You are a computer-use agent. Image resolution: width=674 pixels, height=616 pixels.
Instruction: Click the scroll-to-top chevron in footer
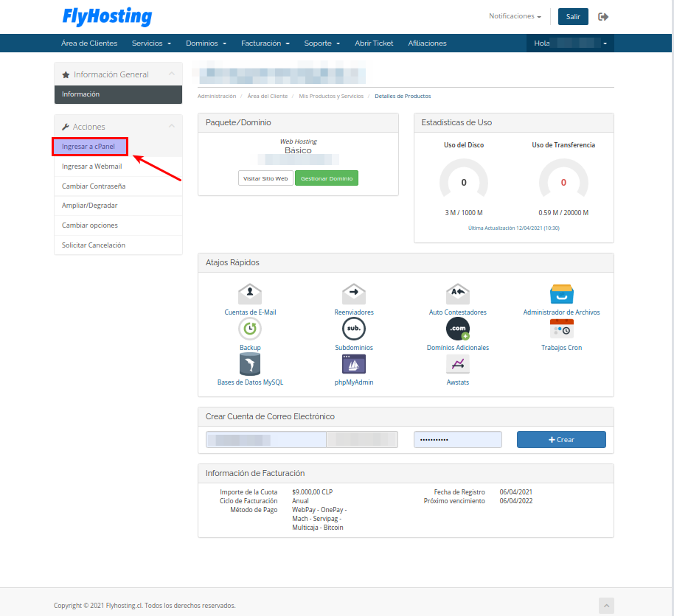pos(606,605)
